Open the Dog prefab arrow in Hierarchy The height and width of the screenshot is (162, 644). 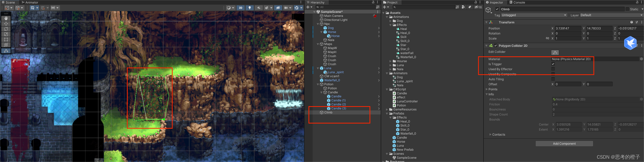(x=379, y=28)
